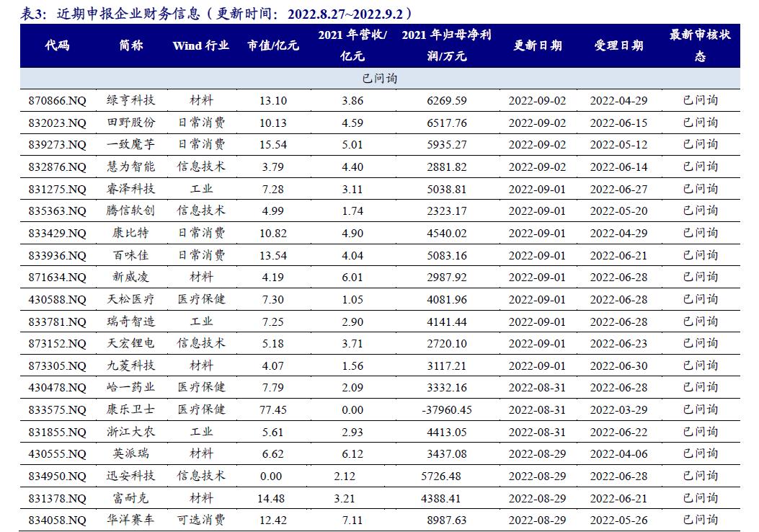Select code 870866.NQ
Screen dimensions: 759x532
pyautogui.click(x=57, y=101)
